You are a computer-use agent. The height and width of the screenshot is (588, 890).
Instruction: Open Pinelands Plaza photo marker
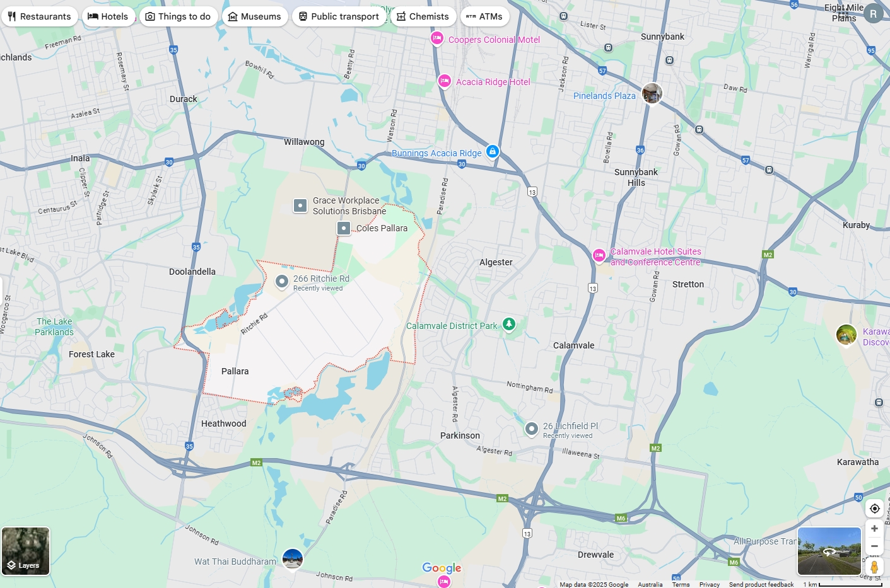pos(652,93)
